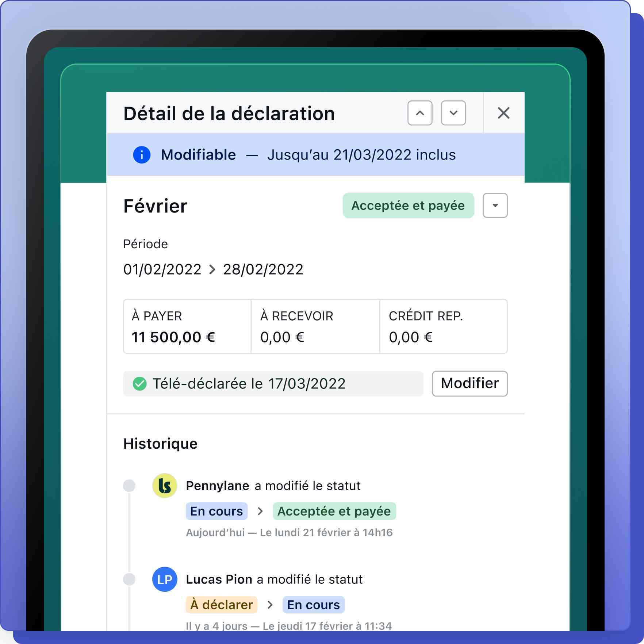
Task: Click timeline dot beside Pennylane entry
Action: (129, 486)
